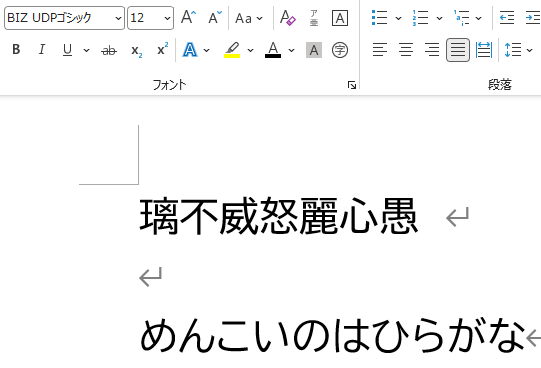Image resolution: width=541 pixels, height=368 pixels.
Task: Expand underline style options arrow
Action: 86,51
